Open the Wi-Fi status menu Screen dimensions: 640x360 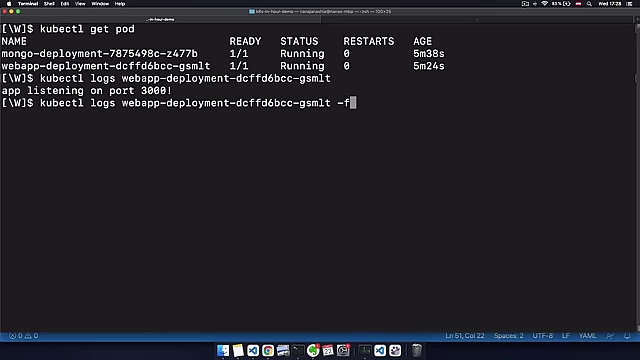(544, 4)
